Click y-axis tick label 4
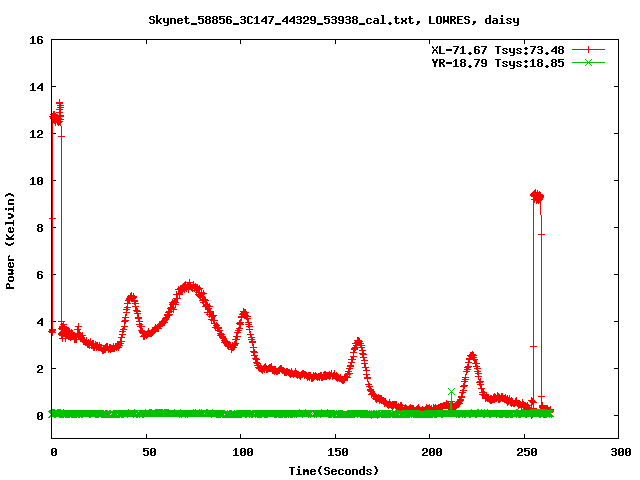 pyautogui.click(x=40, y=322)
